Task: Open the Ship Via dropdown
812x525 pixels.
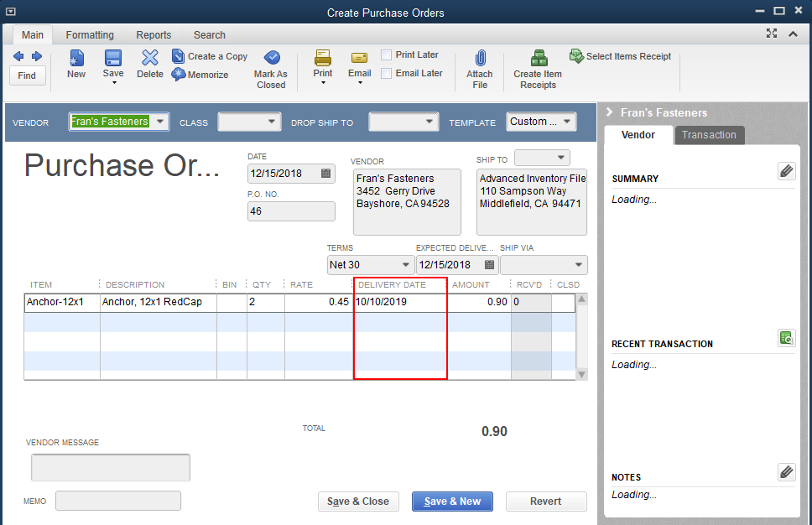Action: coord(579,265)
